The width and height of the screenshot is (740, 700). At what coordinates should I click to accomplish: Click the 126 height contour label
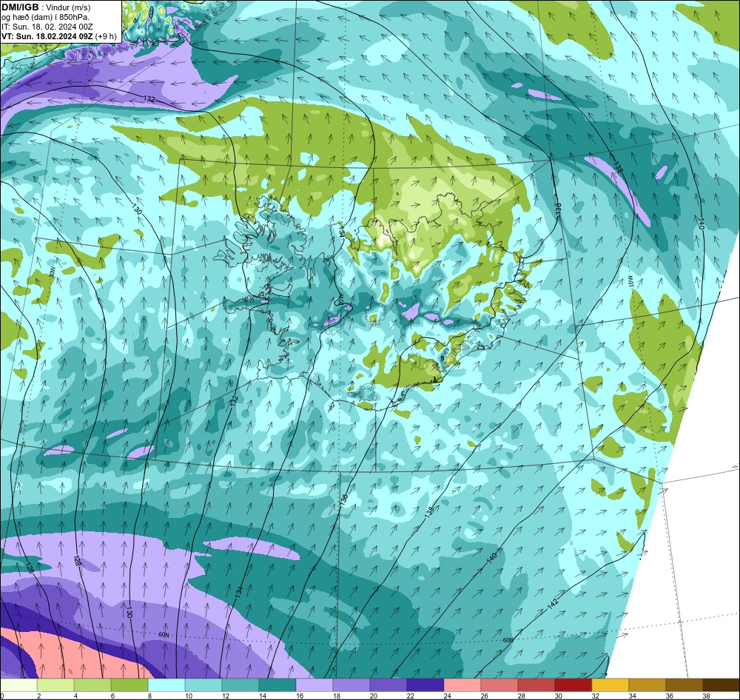(x=30, y=567)
